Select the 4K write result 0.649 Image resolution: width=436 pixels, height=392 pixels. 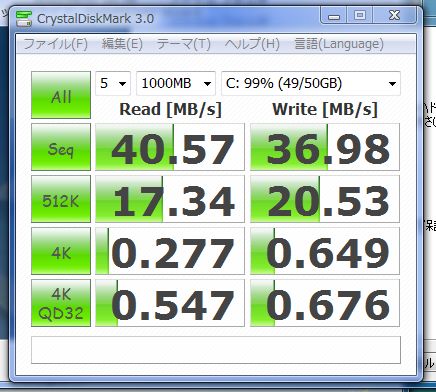325,251
